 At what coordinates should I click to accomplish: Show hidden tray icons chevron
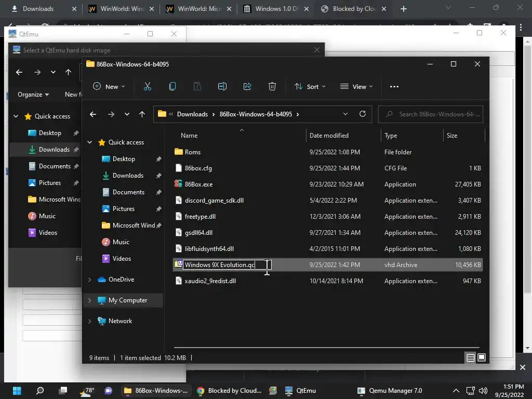(456, 391)
